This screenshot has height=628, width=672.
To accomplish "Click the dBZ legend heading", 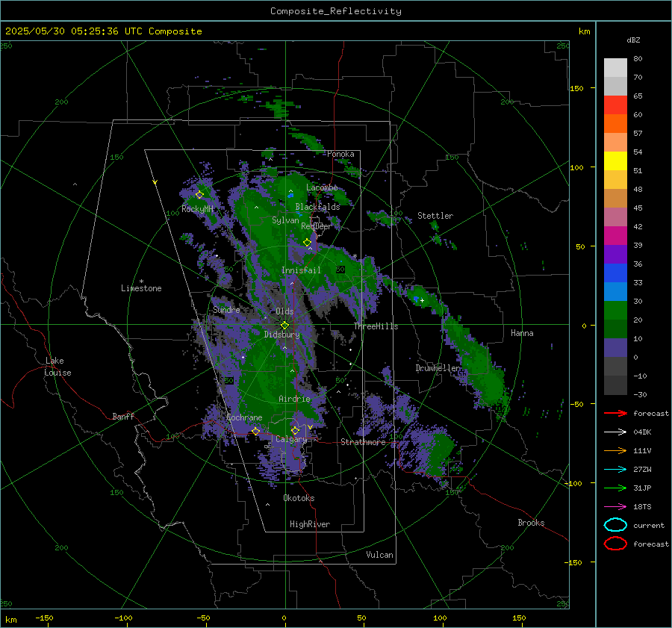I will pyautogui.click(x=633, y=40).
